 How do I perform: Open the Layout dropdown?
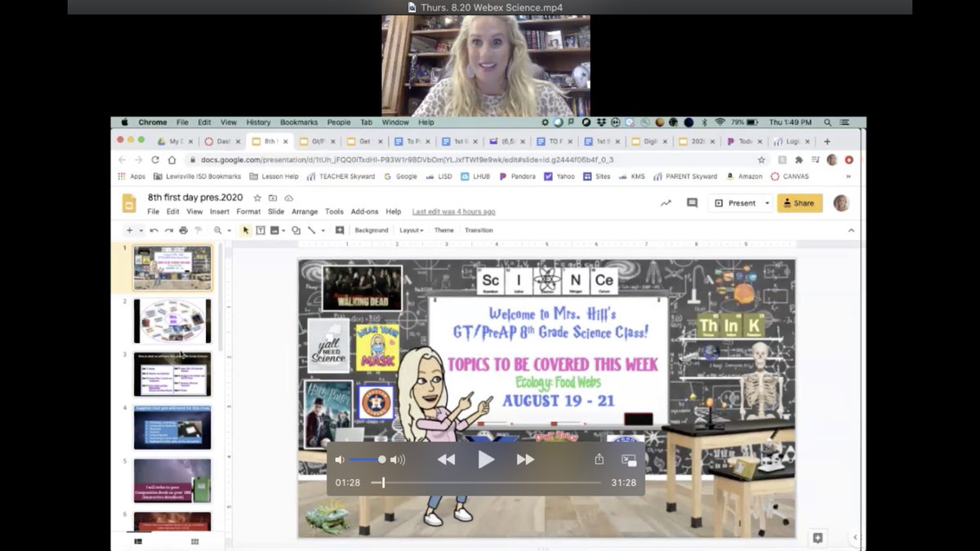pos(412,230)
